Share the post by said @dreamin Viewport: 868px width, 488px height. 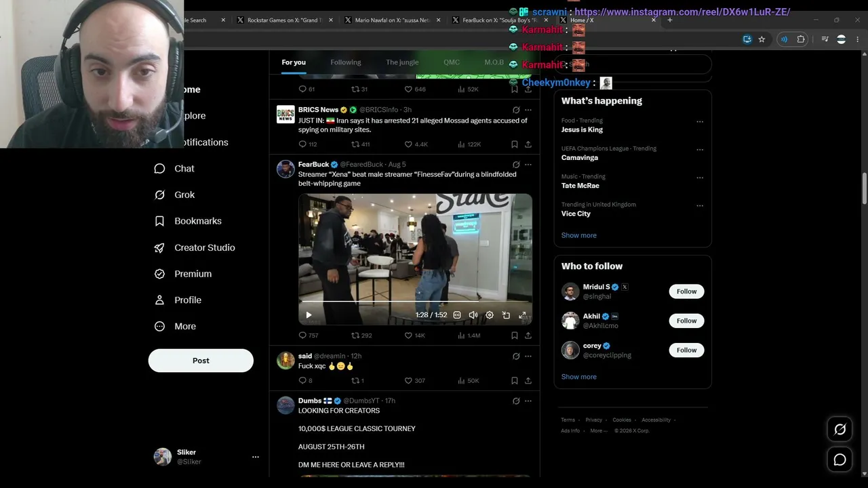point(528,381)
